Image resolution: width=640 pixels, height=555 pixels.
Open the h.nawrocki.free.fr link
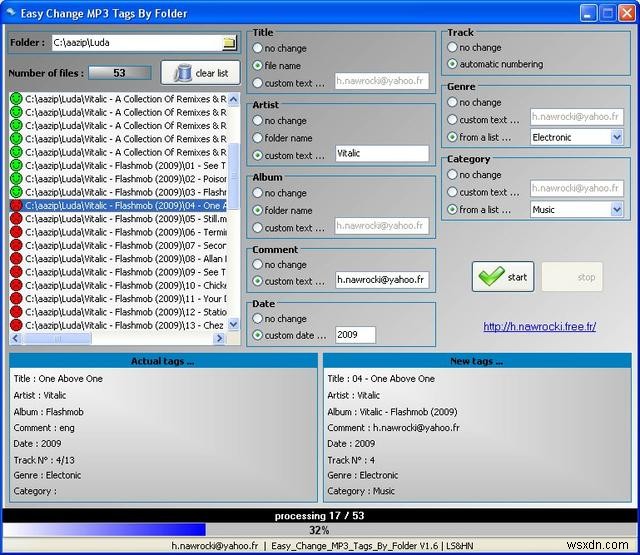tap(539, 326)
